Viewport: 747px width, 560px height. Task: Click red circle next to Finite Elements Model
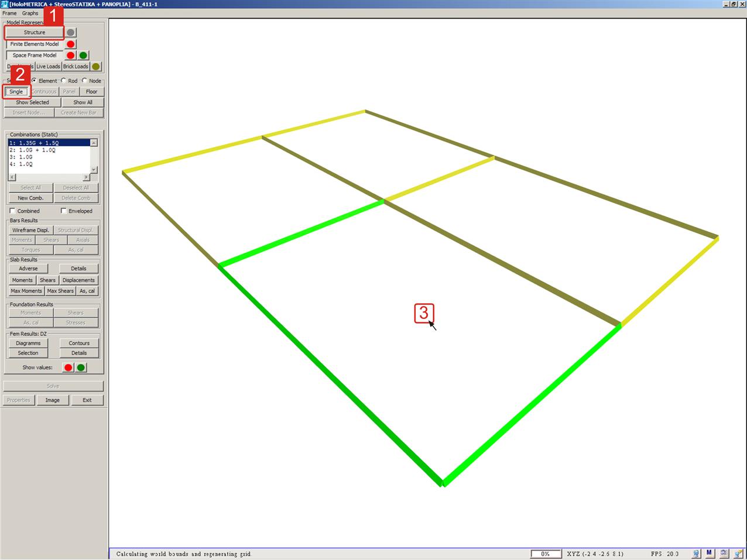pyautogui.click(x=70, y=44)
